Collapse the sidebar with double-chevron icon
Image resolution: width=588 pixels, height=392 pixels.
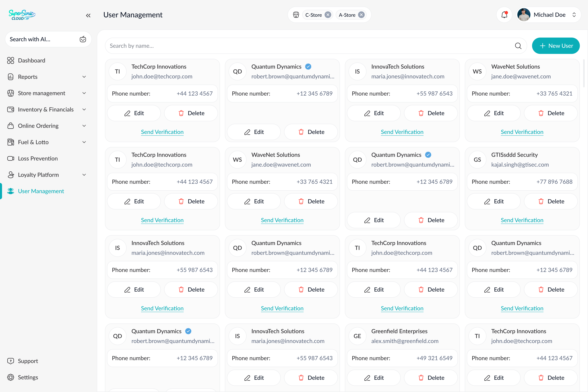[x=88, y=16]
